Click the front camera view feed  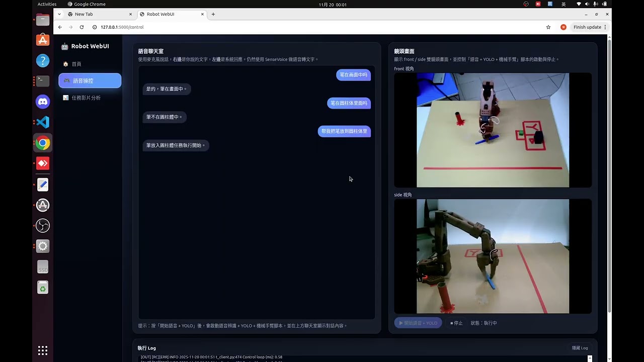click(x=493, y=130)
